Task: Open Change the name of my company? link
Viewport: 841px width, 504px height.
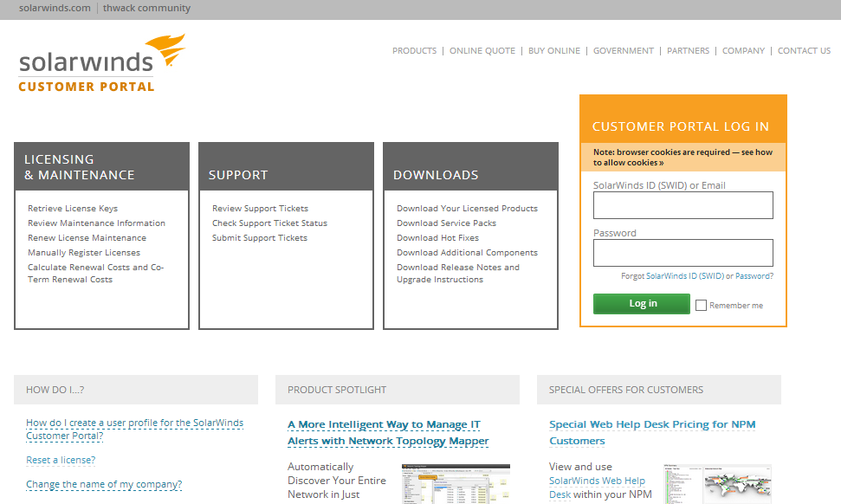Action: click(x=104, y=484)
